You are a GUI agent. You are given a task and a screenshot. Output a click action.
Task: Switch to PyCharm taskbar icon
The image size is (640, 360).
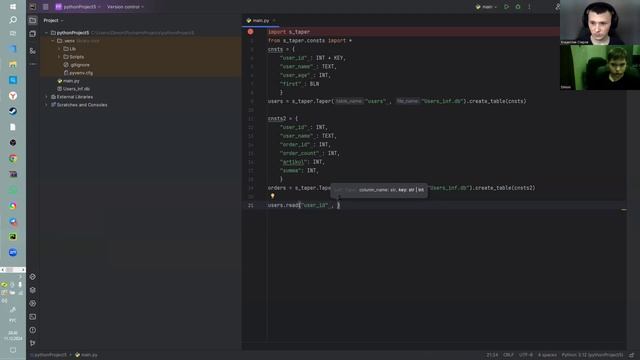13,237
